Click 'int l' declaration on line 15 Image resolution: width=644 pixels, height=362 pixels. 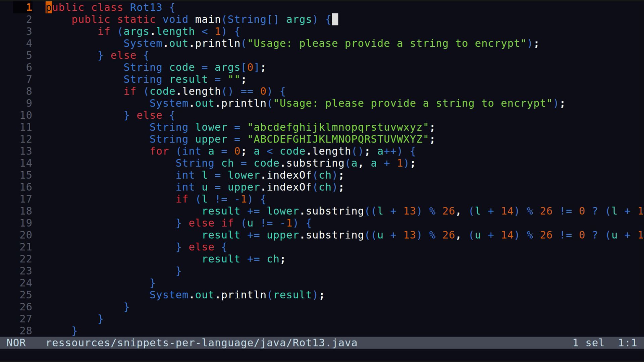tap(192, 175)
